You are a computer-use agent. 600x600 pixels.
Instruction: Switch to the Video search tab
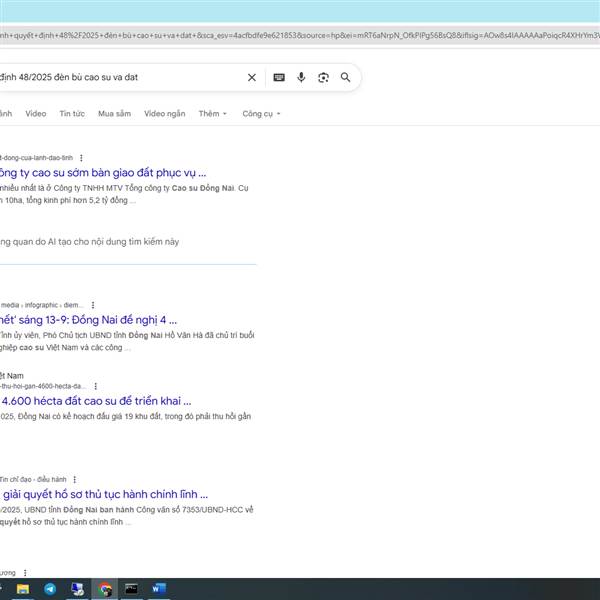pyautogui.click(x=36, y=114)
